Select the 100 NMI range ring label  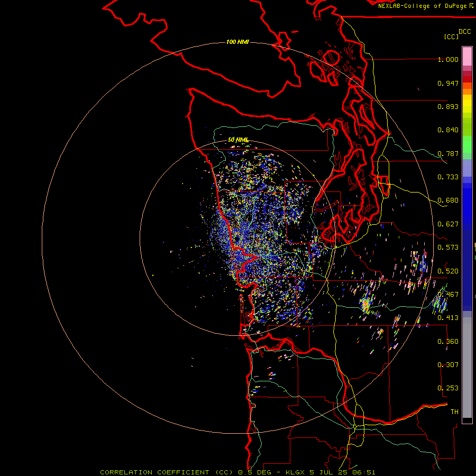coord(237,42)
